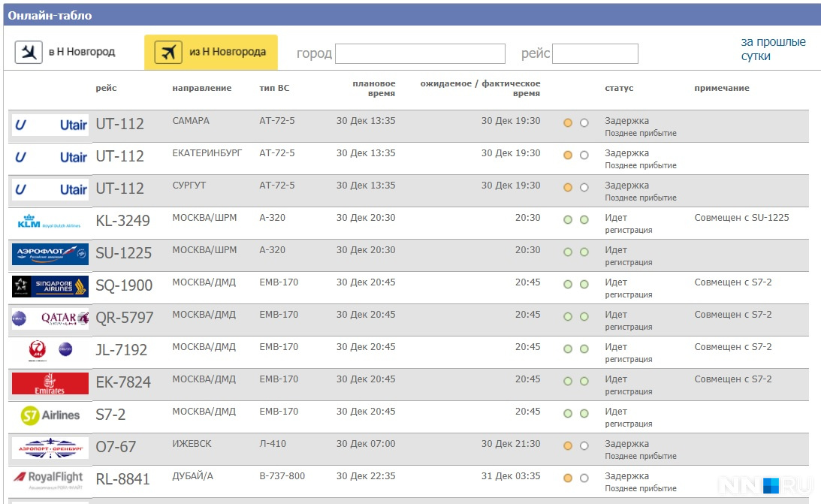Click the ДУБАЙ/А destination cell
The height and width of the screenshot is (504, 821).
[193, 476]
